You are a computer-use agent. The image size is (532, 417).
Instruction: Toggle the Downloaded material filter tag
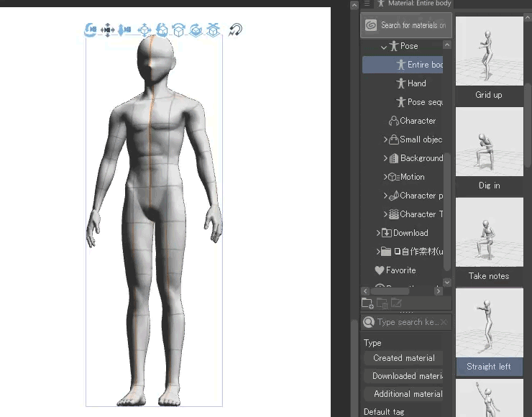pyautogui.click(x=403, y=376)
